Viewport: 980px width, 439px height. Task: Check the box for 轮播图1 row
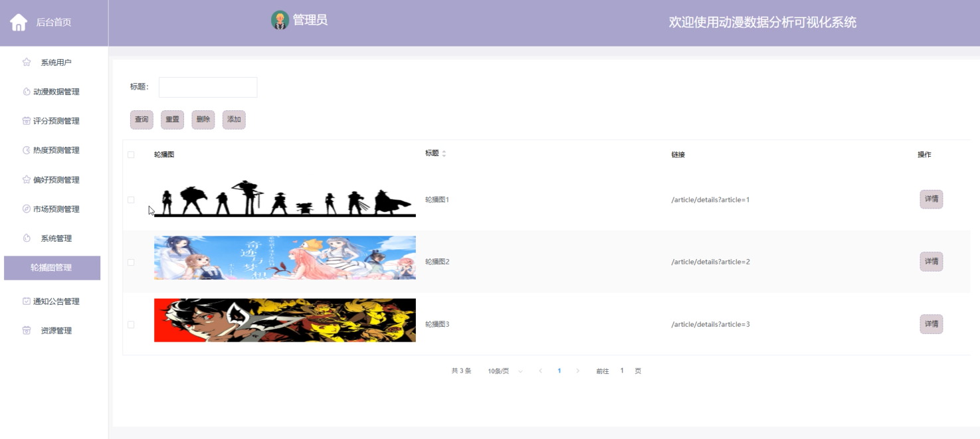131,200
